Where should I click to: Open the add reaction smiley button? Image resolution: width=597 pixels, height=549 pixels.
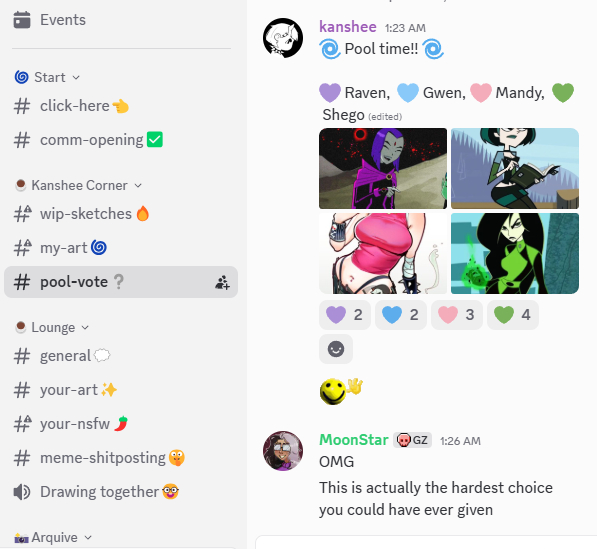tap(336, 349)
